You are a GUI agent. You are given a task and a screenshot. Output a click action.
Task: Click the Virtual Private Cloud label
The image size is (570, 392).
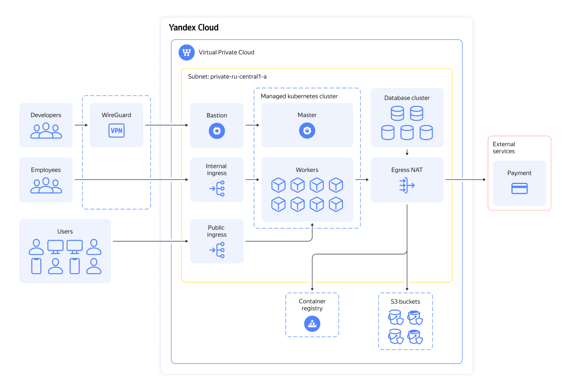[x=227, y=52]
